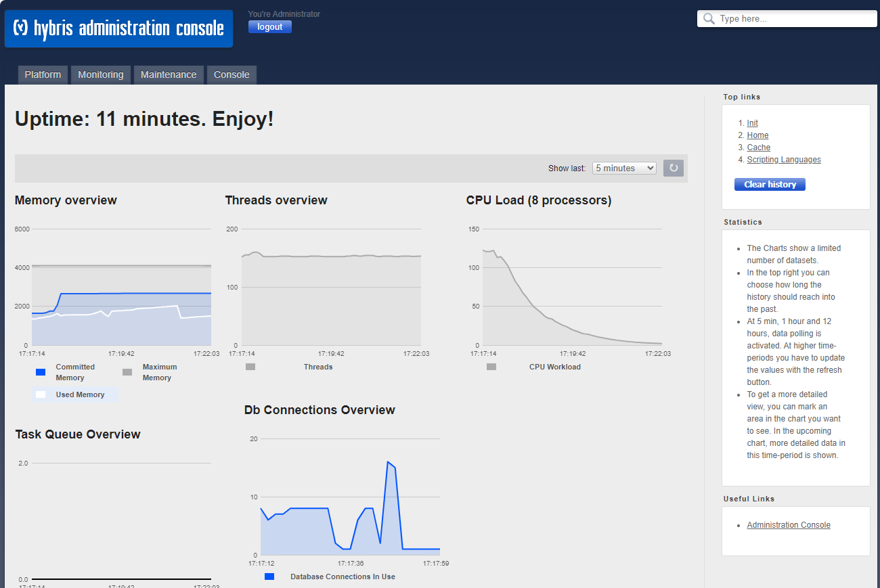The width and height of the screenshot is (880, 588).
Task: Click the magnifier icon in search box
Action: point(709,19)
